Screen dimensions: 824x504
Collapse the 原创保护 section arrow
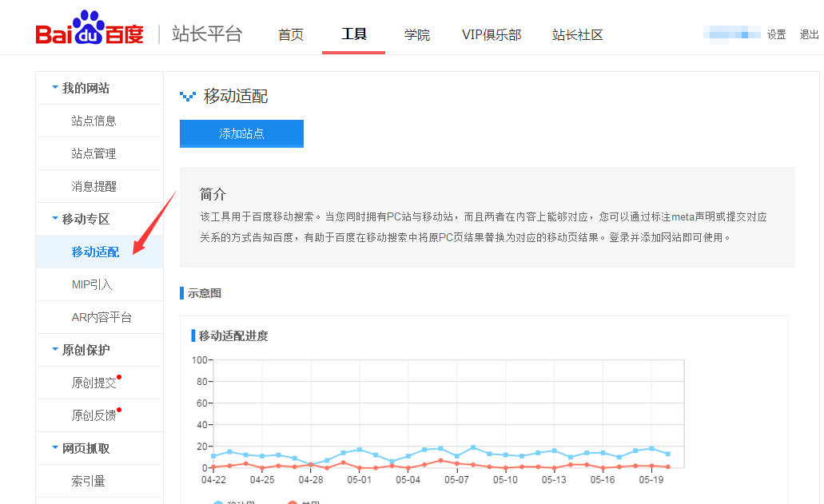(54, 348)
